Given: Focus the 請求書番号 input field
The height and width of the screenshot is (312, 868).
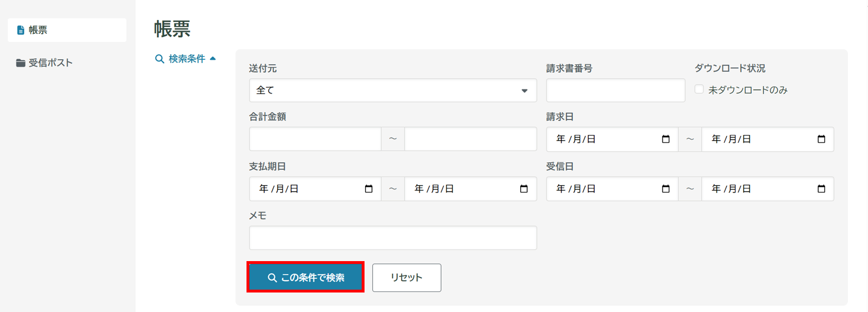Looking at the screenshot, I should click(615, 90).
